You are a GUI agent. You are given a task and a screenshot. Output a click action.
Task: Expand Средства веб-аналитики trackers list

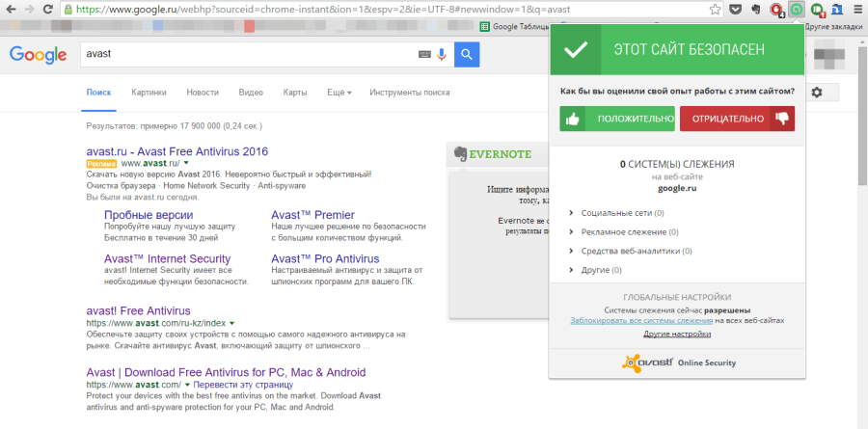tap(630, 251)
